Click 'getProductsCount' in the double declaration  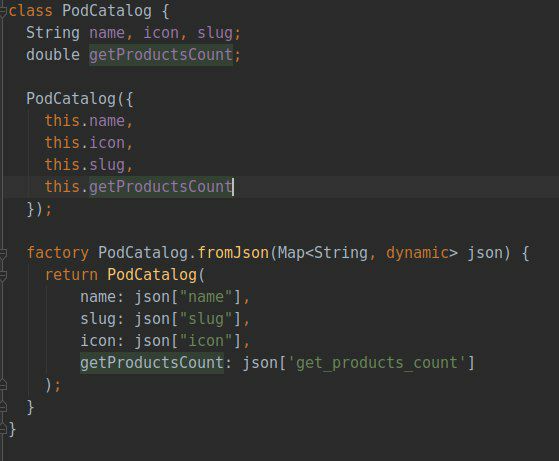pos(161,55)
